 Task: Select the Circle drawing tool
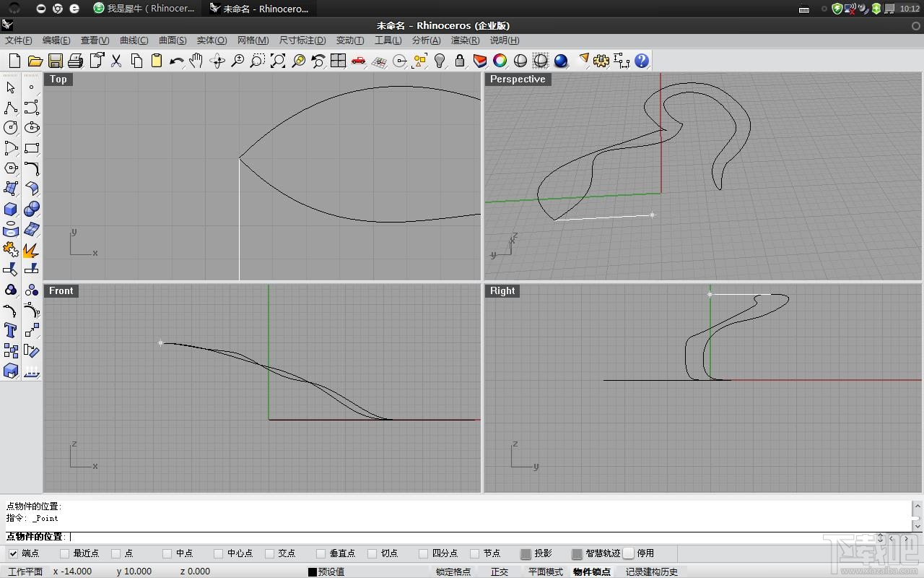click(11, 128)
